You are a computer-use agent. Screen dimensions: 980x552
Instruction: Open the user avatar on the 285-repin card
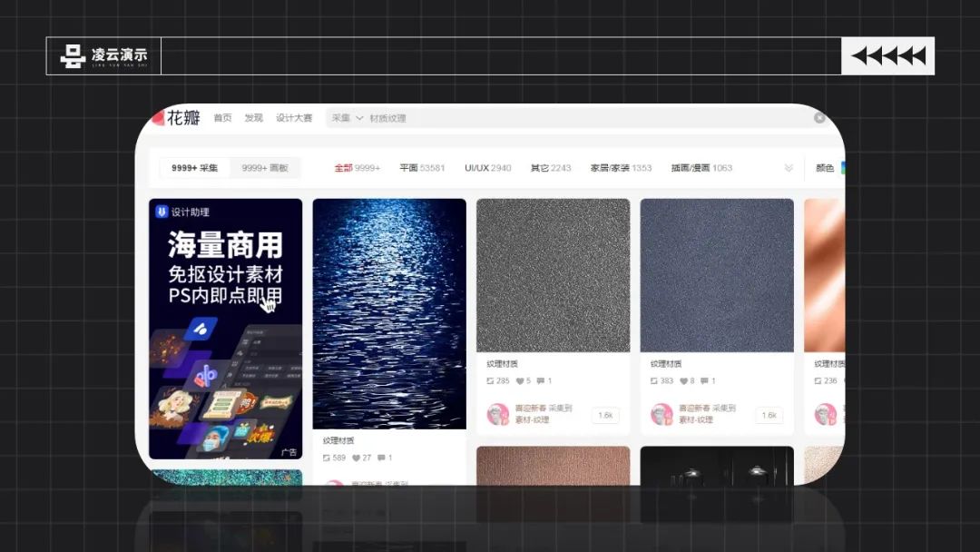(498, 414)
